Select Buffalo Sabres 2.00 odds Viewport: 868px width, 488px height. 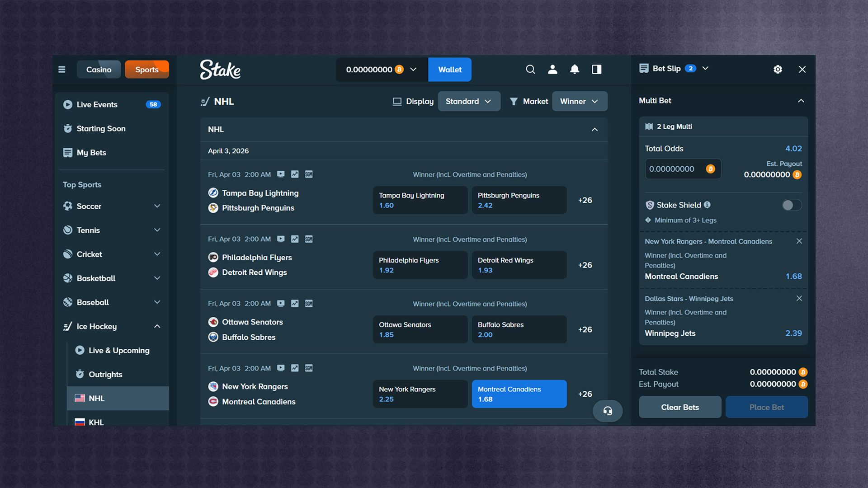coord(519,329)
